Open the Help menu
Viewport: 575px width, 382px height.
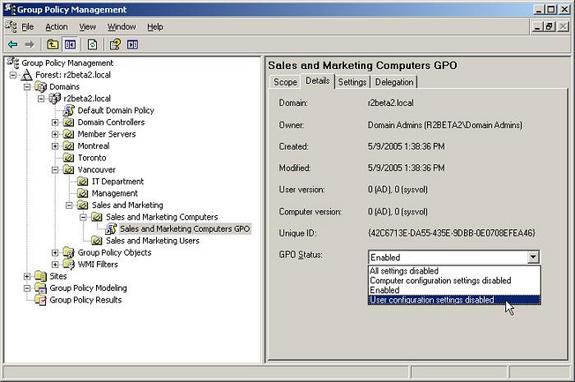(155, 27)
